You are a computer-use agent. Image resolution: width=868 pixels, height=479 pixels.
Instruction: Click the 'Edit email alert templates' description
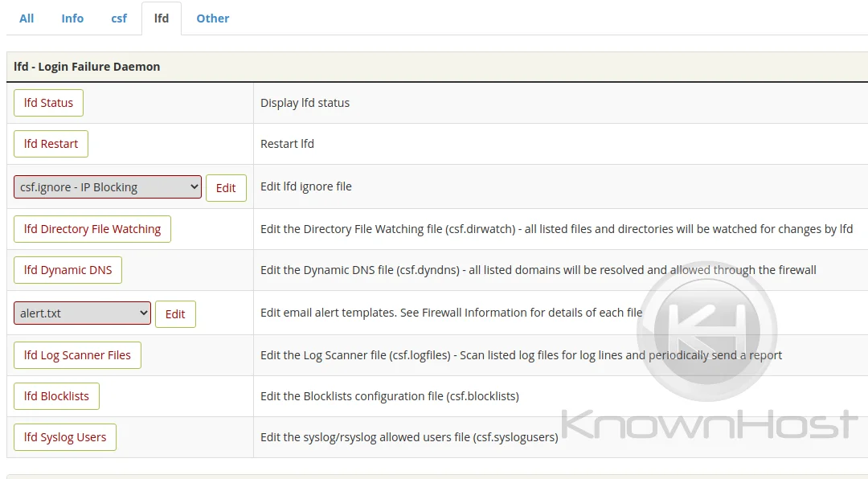[x=451, y=313]
